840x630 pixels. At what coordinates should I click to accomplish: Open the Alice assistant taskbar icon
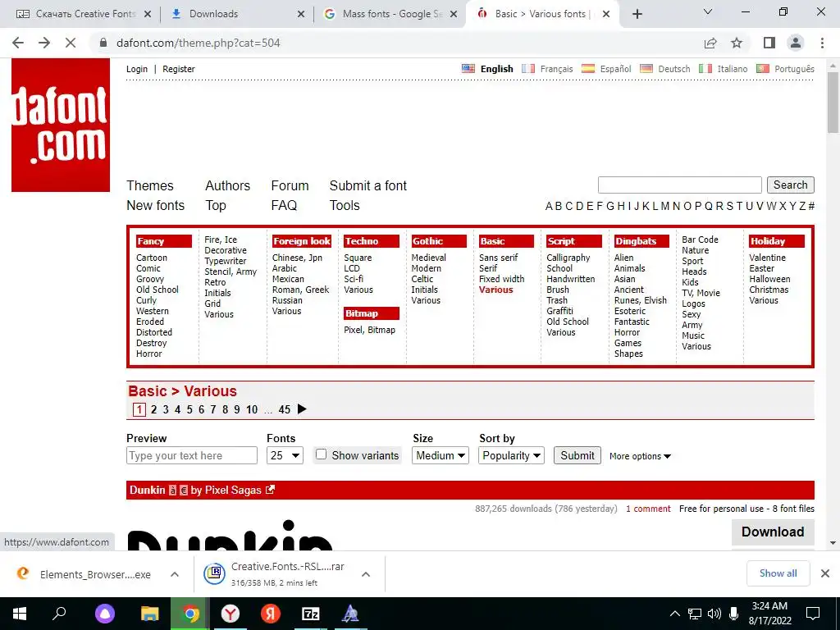105,614
